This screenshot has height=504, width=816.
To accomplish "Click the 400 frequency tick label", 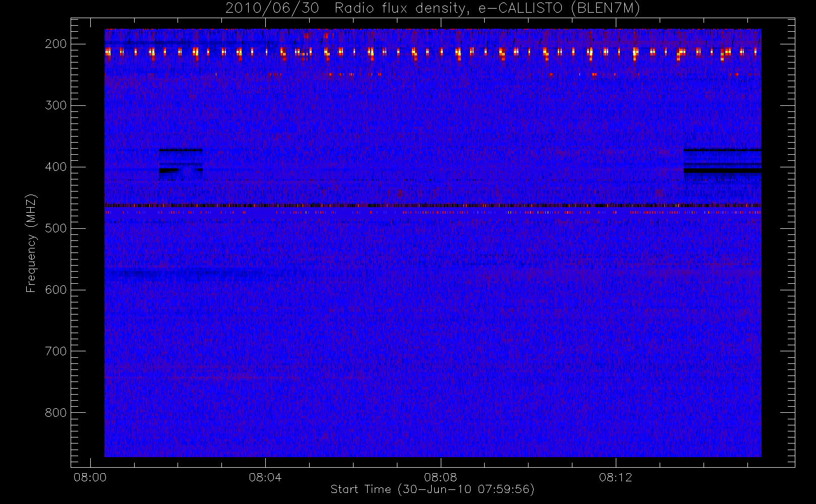I will click(x=56, y=167).
